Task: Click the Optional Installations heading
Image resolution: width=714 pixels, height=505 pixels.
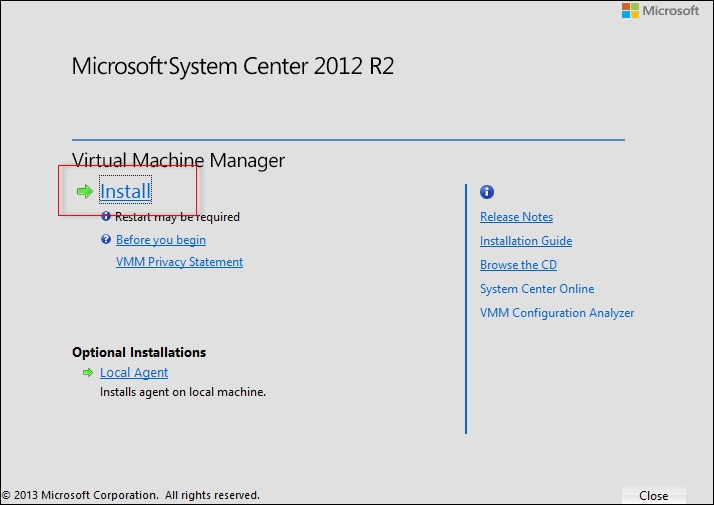Action: 139,352
